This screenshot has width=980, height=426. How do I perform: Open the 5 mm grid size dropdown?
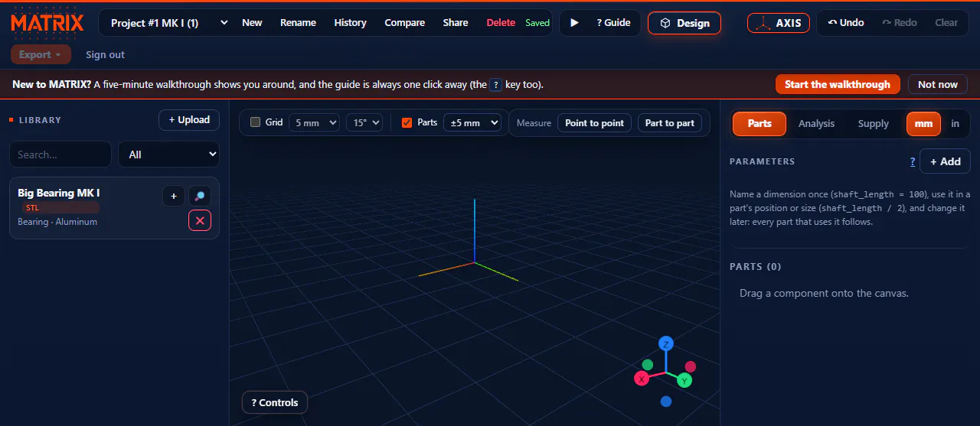click(x=315, y=122)
